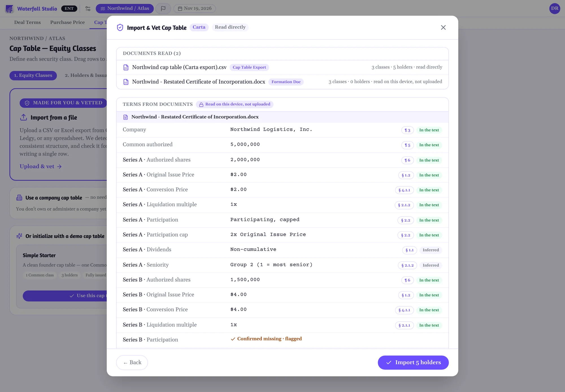Click 'Confirmed missing · flagged' on Series B Participation

tap(266, 339)
